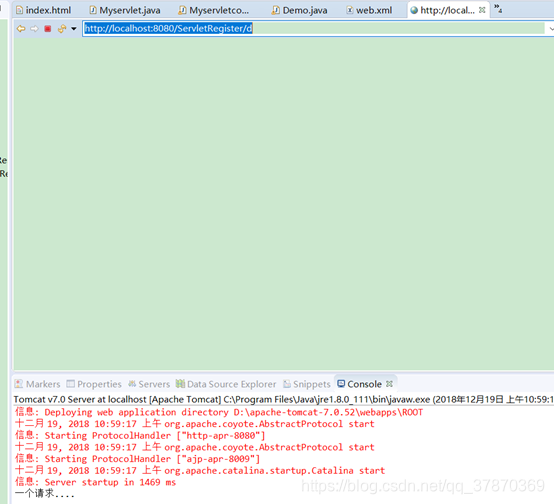Close the http://local... browser tab
This screenshot has height=504, width=554.
tap(482, 10)
